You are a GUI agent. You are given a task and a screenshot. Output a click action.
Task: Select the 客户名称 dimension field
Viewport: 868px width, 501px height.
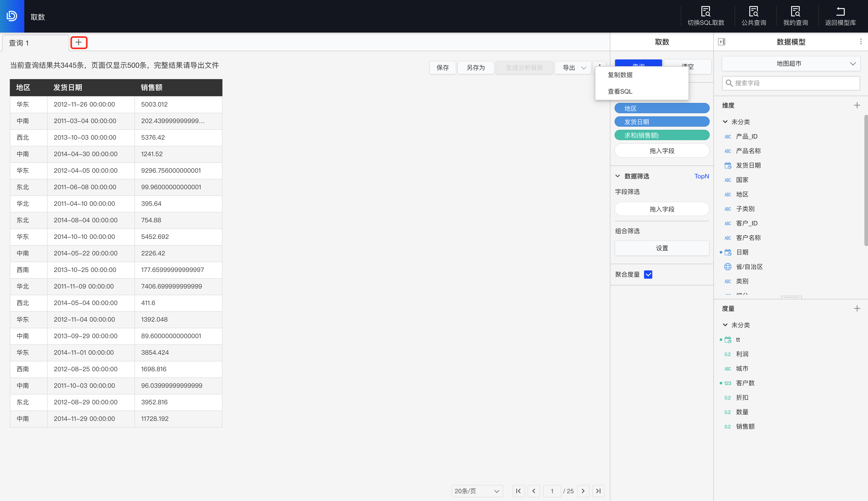tap(748, 238)
